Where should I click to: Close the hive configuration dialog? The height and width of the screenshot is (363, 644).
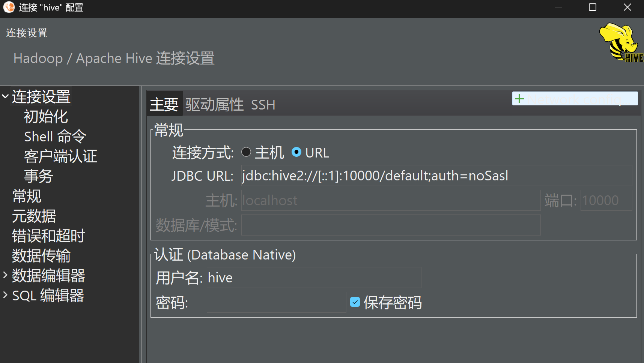pyautogui.click(x=627, y=7)
